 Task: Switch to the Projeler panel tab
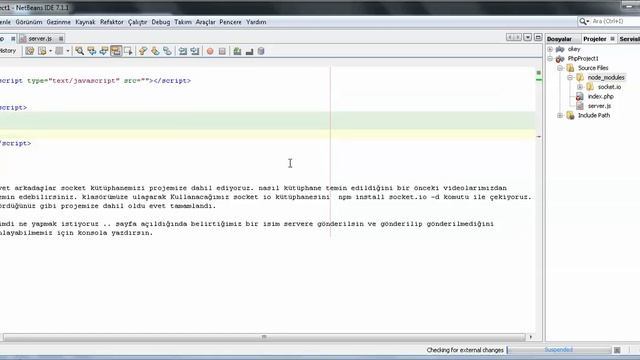pyautogui.click(x=594, y=39)
